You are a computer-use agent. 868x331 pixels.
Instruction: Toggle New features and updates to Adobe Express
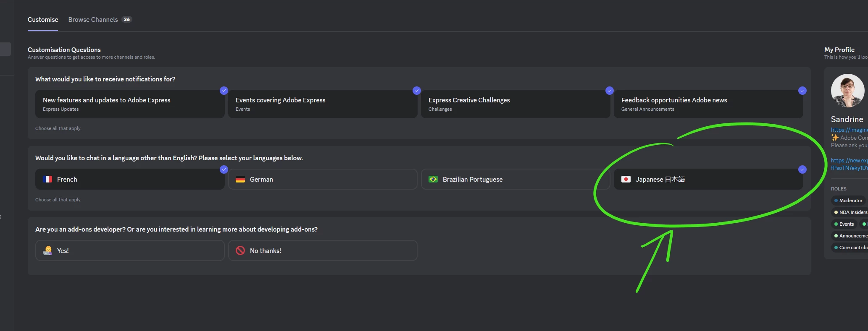pyautogui.click(x=130, y=104)
